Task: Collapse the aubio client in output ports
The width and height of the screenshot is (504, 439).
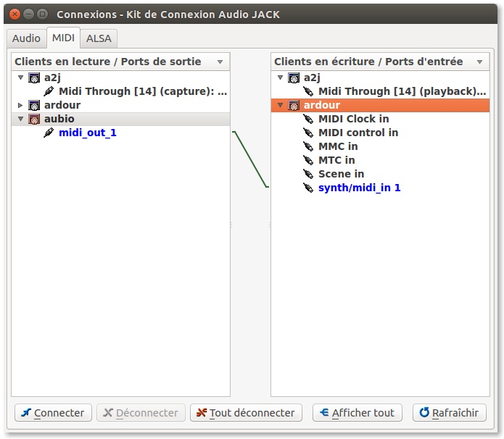Action: [x=20, y=119]
